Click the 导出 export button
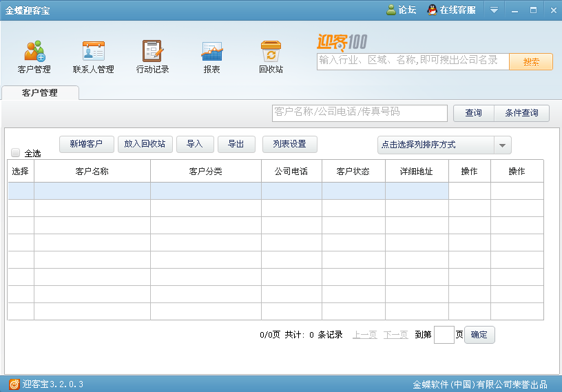The width and height of the screenshot is (562, 392). pyautogui.click(x=236, y=144)
